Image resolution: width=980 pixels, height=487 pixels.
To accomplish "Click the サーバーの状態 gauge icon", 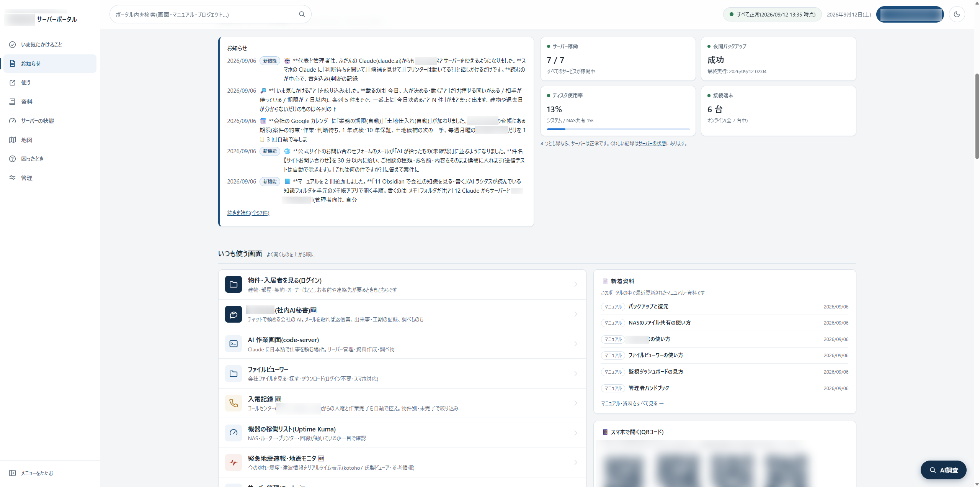I will (x=12, y=121).
